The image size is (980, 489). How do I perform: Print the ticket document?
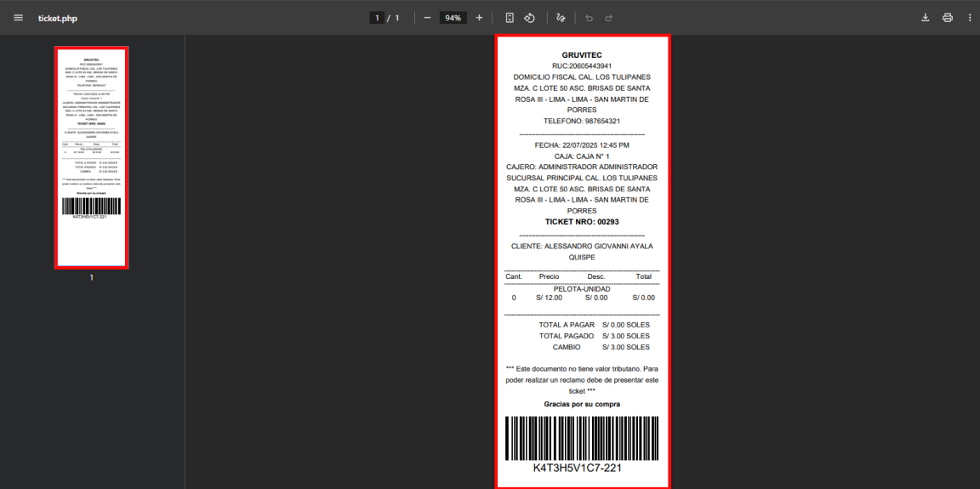tap(948, 18)
